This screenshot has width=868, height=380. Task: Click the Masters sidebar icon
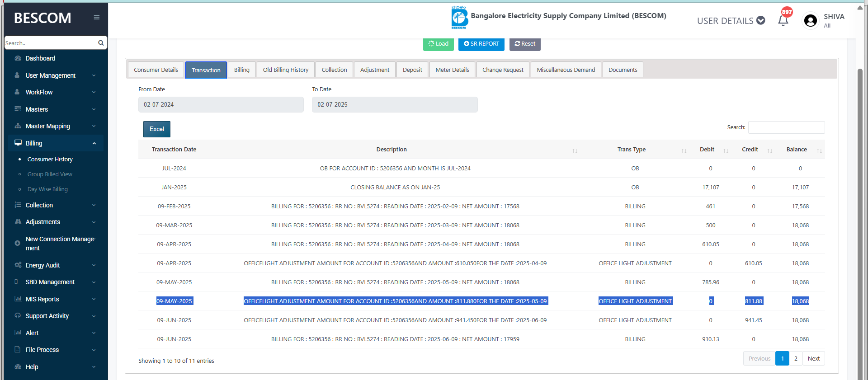coord(18,109)
